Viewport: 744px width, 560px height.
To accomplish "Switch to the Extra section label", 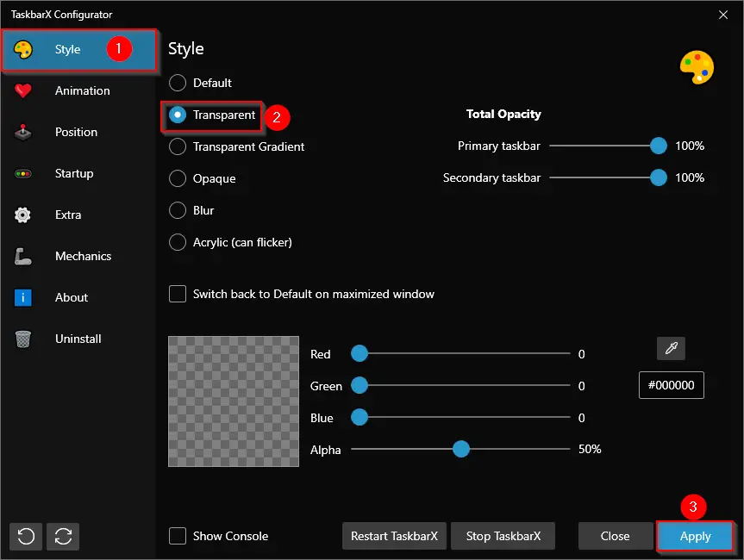I will [x=68, y=215].
